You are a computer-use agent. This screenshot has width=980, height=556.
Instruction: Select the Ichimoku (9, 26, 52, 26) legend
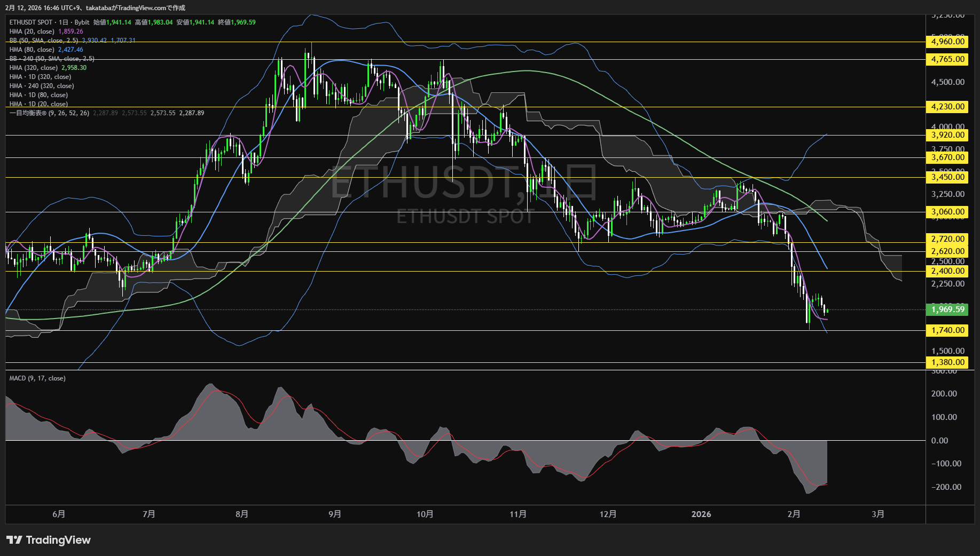click(x=49, y=113)
